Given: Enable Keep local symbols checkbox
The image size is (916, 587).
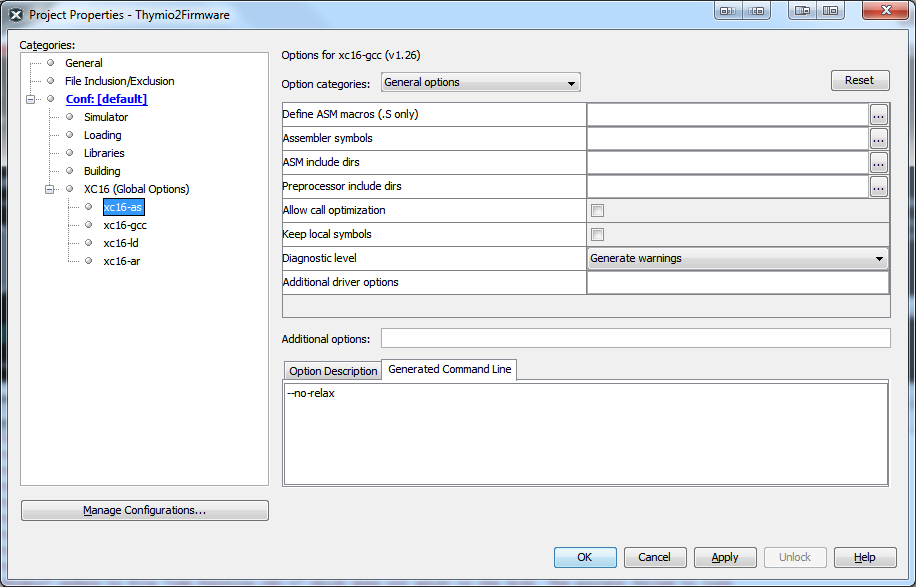Looking at the screenshot, I should (x=597, y=235).
